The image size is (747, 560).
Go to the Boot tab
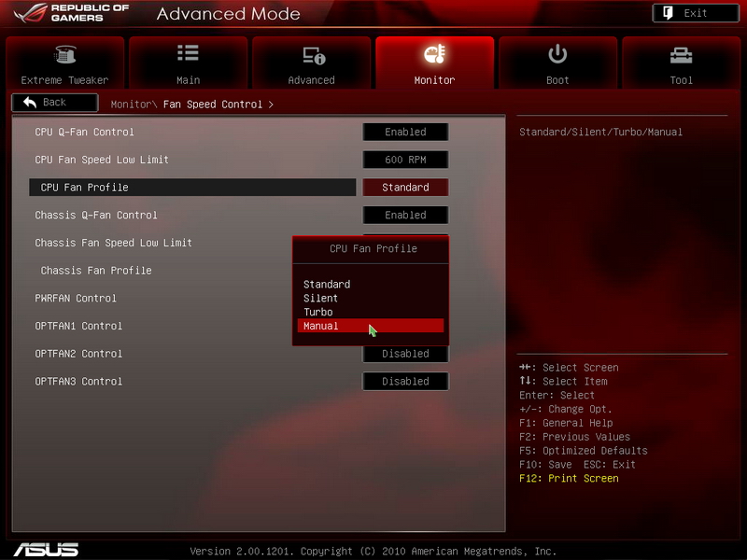(557, 63)
